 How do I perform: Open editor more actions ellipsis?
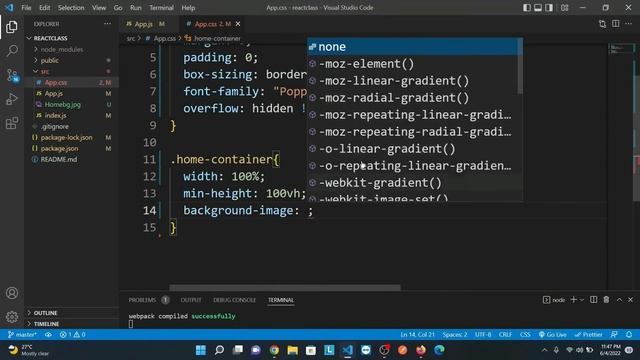[x=629, y=24]
